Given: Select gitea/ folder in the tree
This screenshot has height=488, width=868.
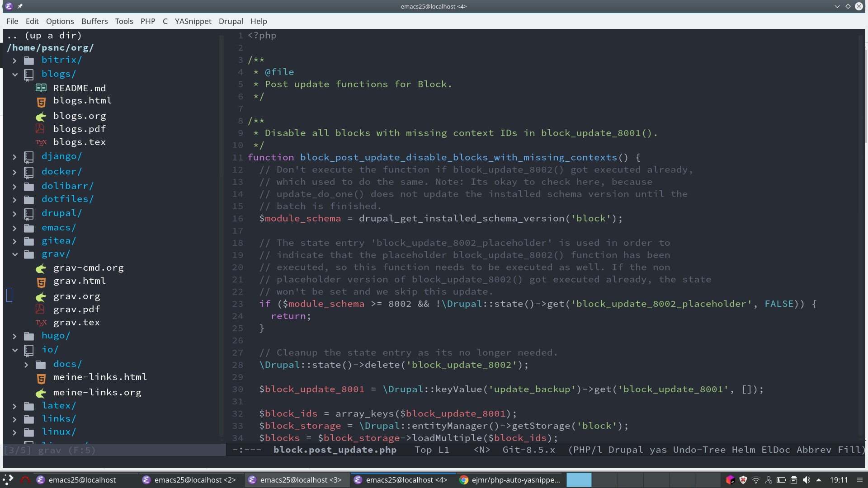Looking at the screenshot, I should tap(59, 241).
